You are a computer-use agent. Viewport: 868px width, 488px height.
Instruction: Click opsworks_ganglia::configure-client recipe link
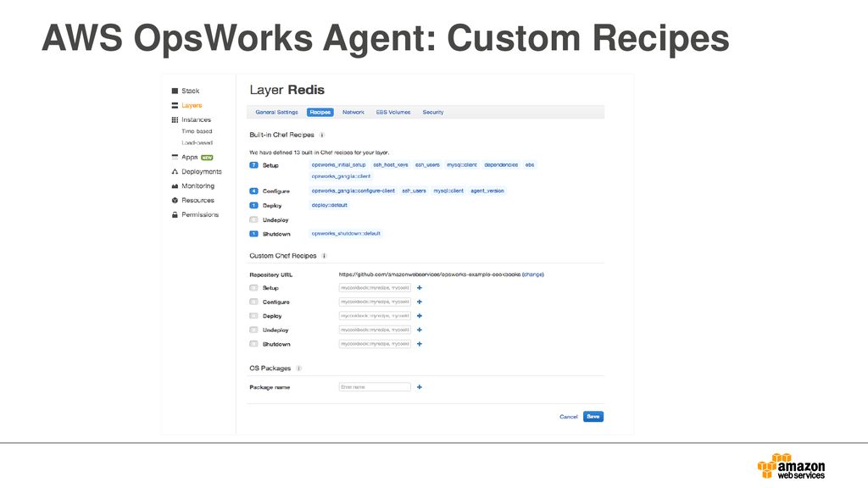pos(353,191)
